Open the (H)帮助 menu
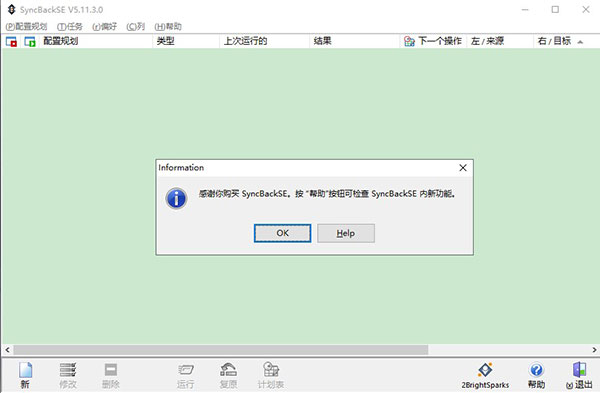 [168, 26]
